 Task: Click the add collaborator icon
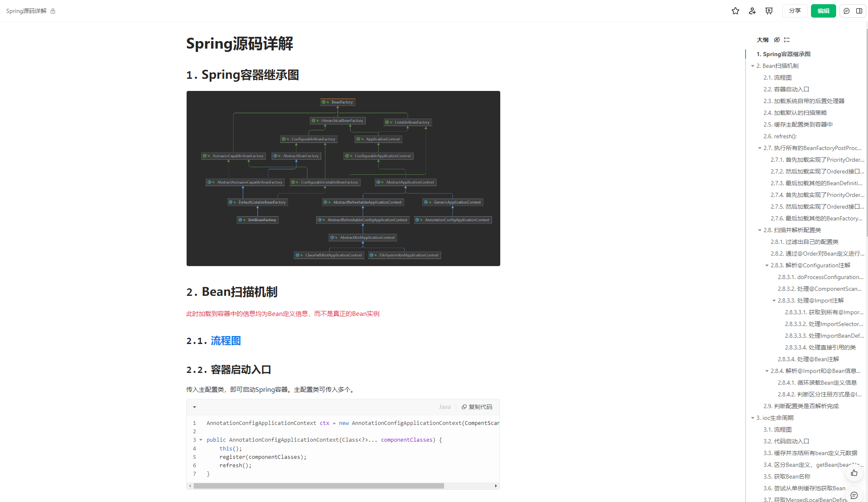(752, 11)
